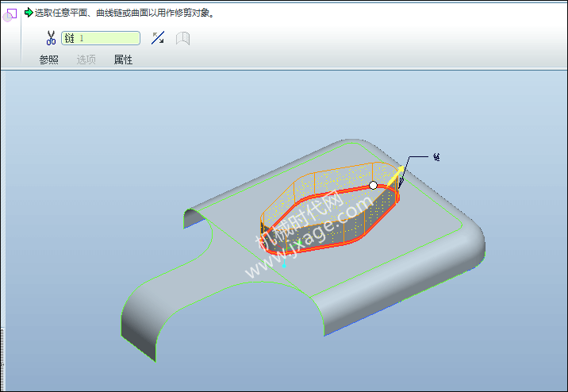Image resolution: width=568 pixels, height=392 pixels.
Task: Select the chain 1 reference field
Action: [101, 38]
